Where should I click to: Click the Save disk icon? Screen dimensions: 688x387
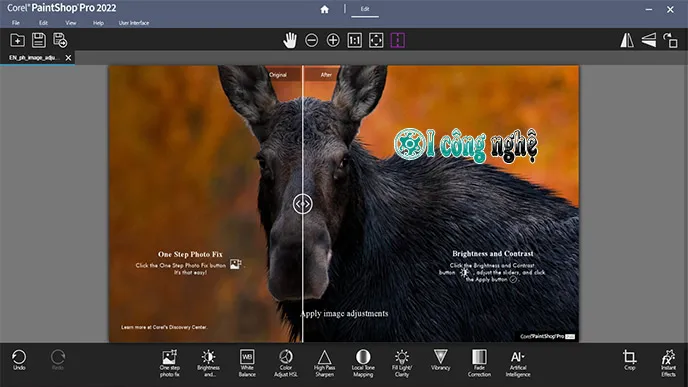pyautogui.click(x=39, y=40)
